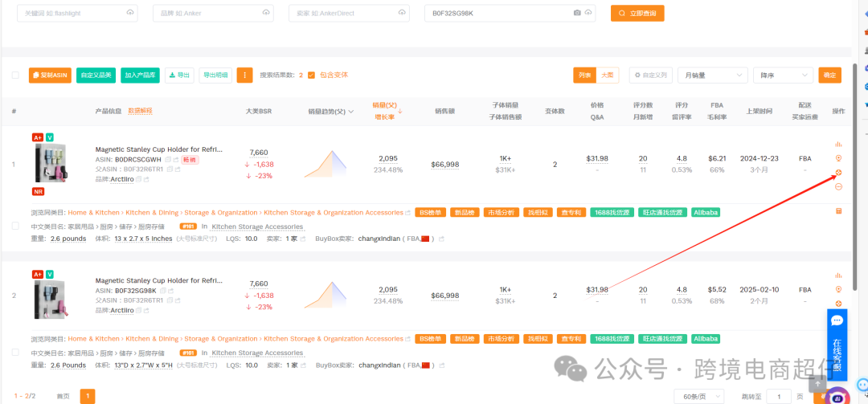This screenshot has width=868, height=404.
Task: Open the 60条/页 page size dropdown
Action: click(698, 396)
